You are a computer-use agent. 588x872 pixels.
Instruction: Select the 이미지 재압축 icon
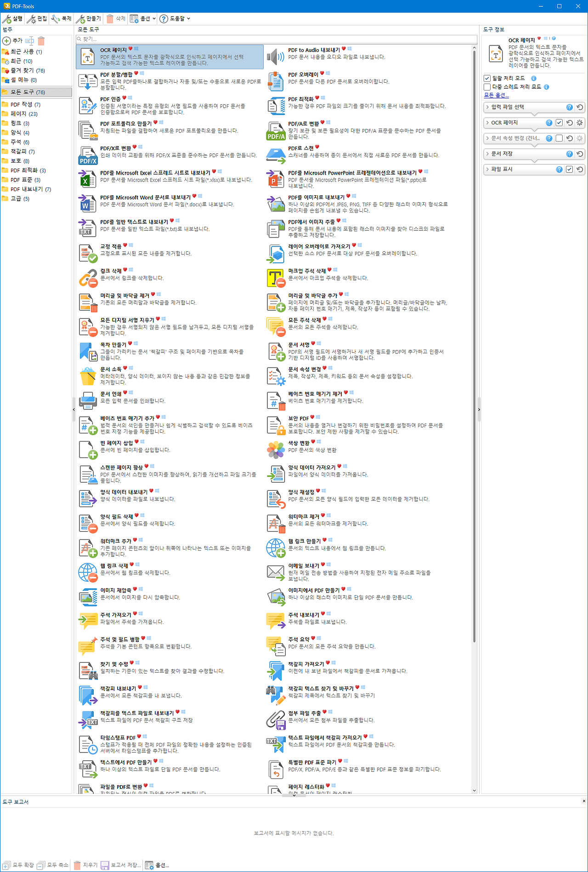tap(88, 597)
